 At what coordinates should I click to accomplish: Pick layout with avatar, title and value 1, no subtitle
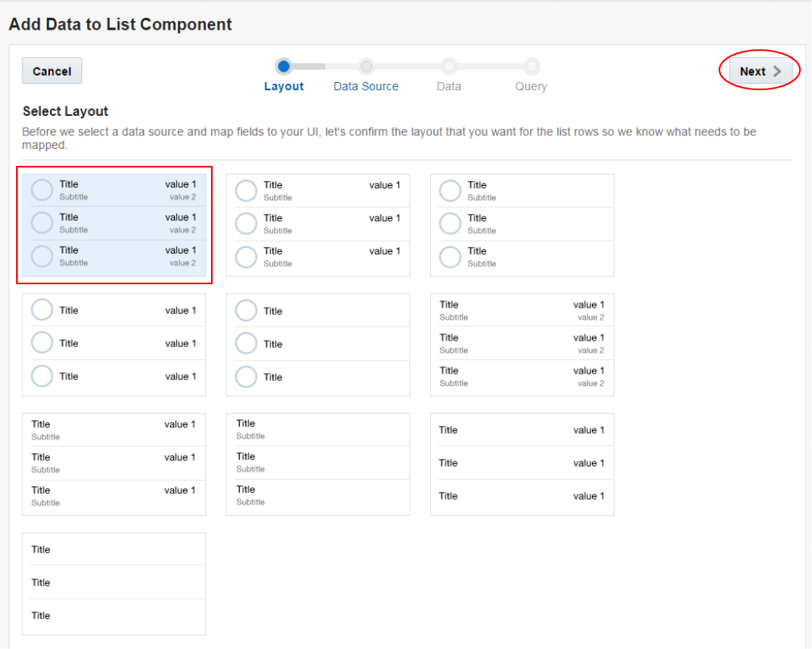click(114, 345)
